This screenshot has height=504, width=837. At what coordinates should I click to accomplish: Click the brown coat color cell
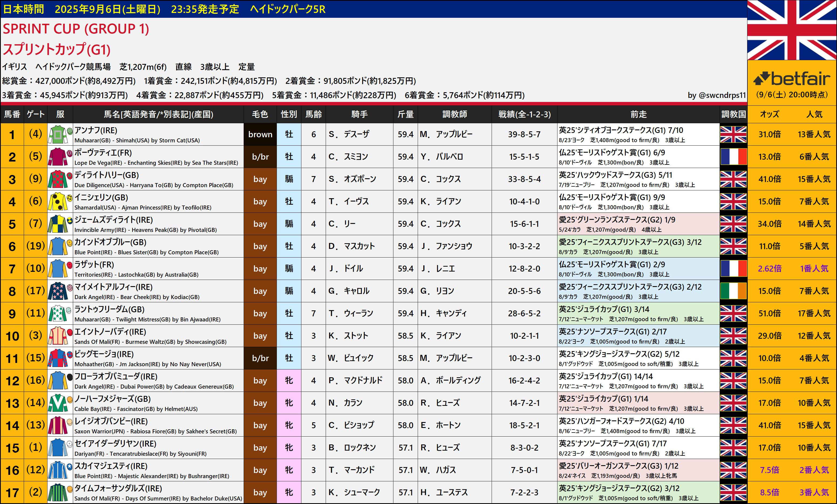click(260, 134)
